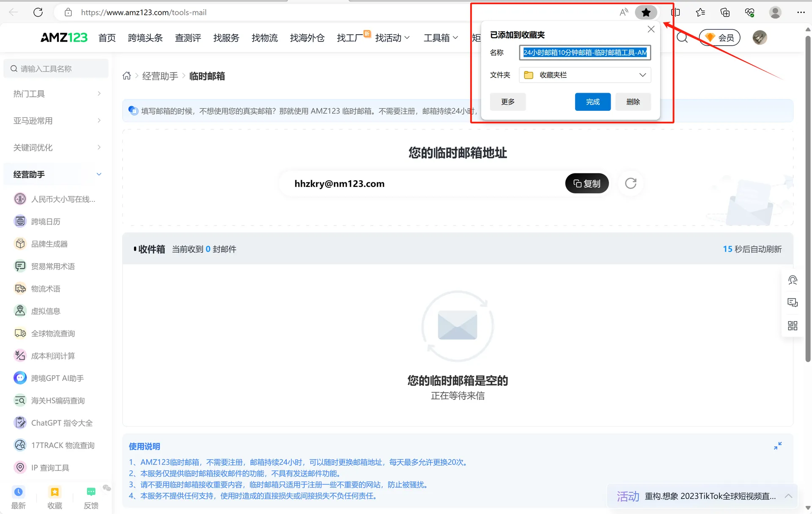Open the 文件夹 folder dropdown
The height and width of the screenshot is (514, 812).
point(585,75)
